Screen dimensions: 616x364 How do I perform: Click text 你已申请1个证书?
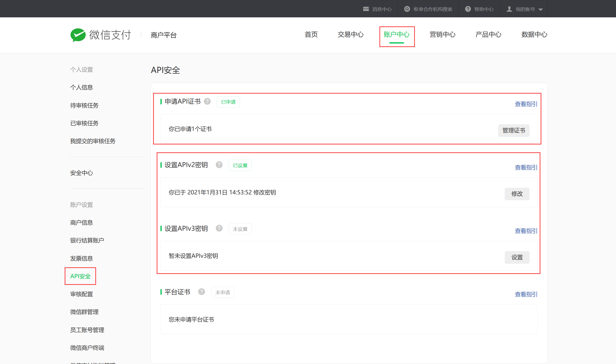pyautogui.click(x=190, y=129)
